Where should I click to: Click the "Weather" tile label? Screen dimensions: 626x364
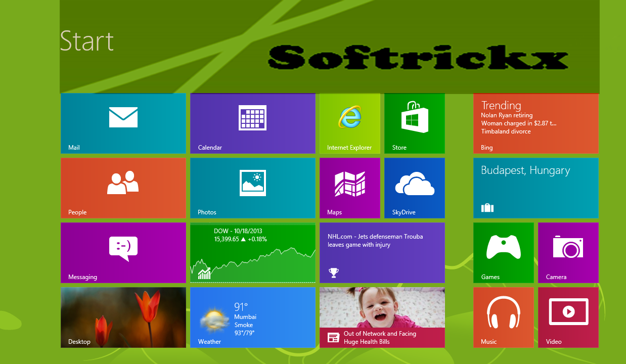pyautogui.click(x=209, y=342)
